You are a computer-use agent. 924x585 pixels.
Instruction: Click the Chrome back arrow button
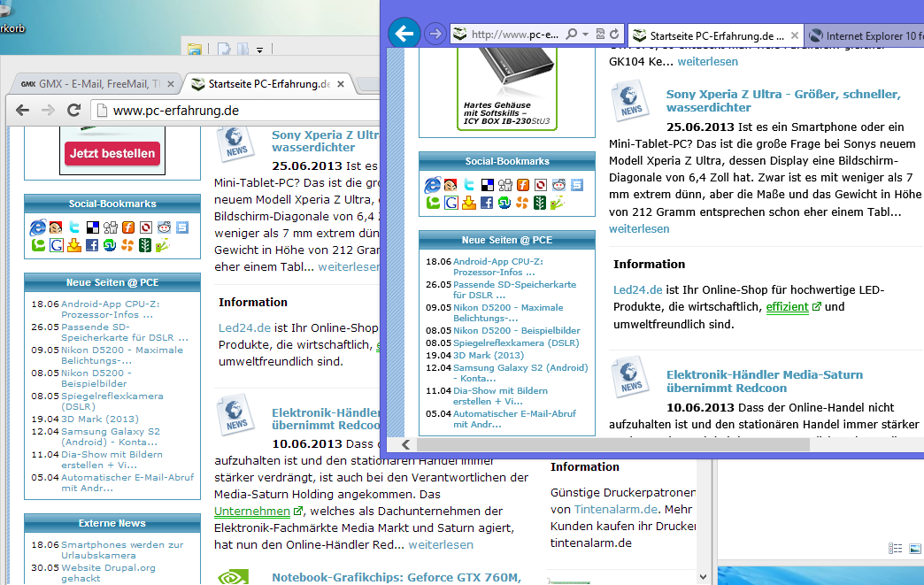click(22, 111)
